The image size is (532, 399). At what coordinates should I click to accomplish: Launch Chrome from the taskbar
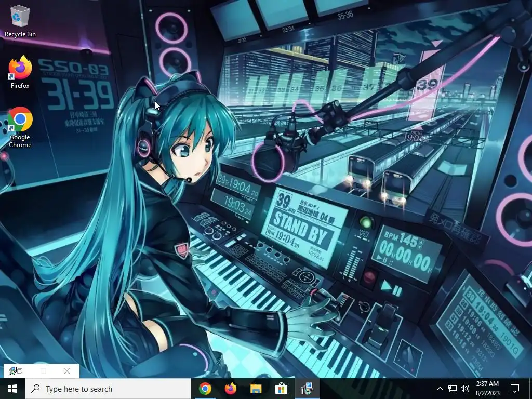[x=205, y=389]
